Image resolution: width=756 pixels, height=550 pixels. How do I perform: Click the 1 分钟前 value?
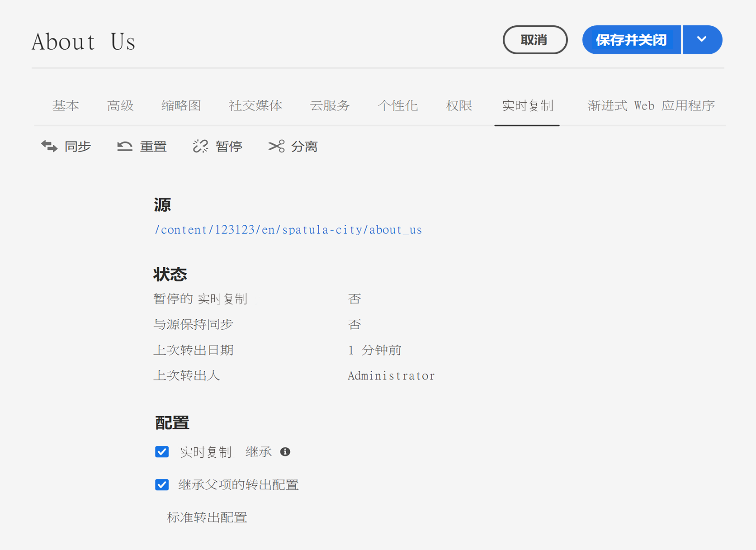(375, 350)
